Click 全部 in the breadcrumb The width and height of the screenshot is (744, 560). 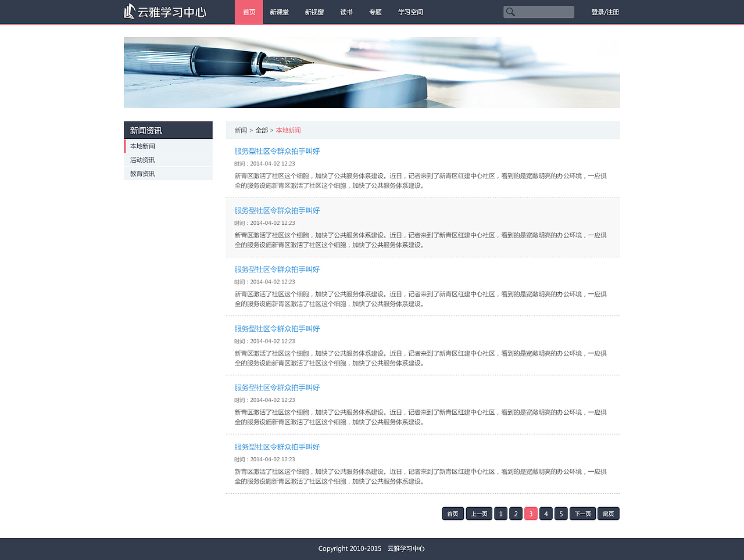[x=260, y=130]
